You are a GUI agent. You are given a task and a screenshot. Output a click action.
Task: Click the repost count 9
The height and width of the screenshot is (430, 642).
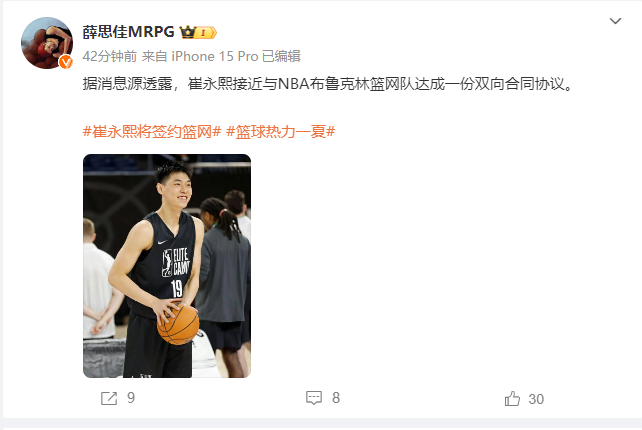pyautogui.click(x=131, y=398)
